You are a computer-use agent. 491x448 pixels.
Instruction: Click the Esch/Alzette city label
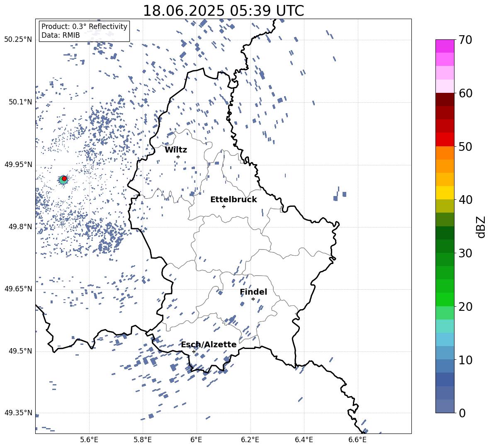tap(209, 344)
